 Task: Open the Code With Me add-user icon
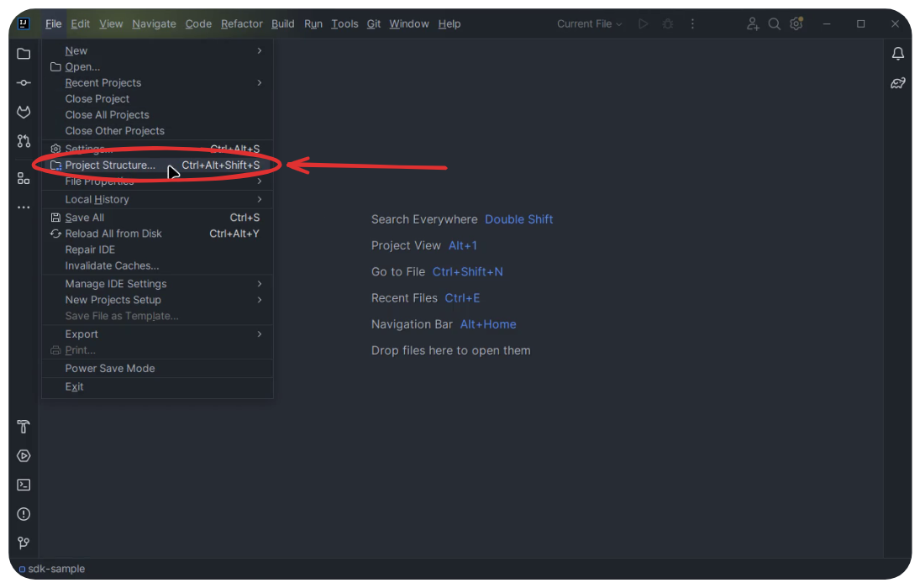click(x=752, y=24)
